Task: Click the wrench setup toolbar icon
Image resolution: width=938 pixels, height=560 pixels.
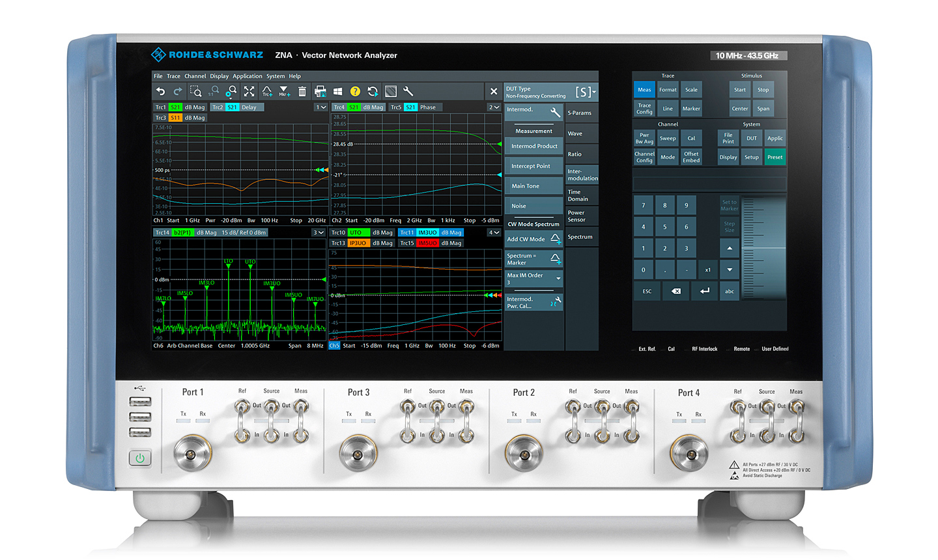Action: 408,92
